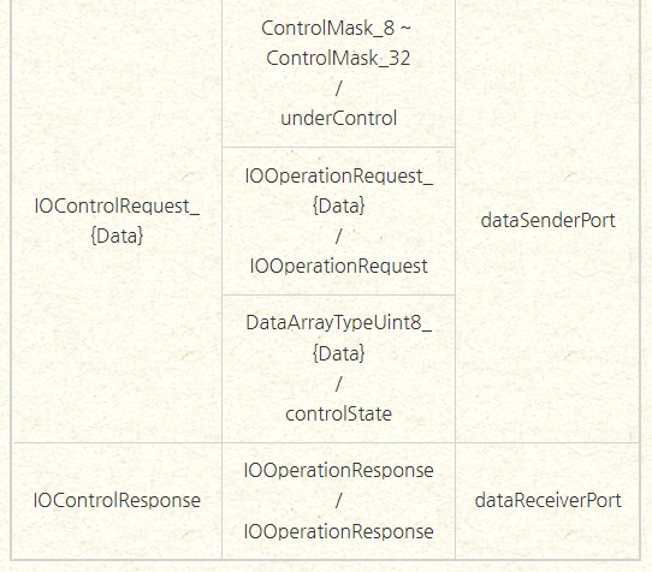Click {Data} directly beneath DataArrayTypeUint8_
652x572 pixels.
[338, 354]
